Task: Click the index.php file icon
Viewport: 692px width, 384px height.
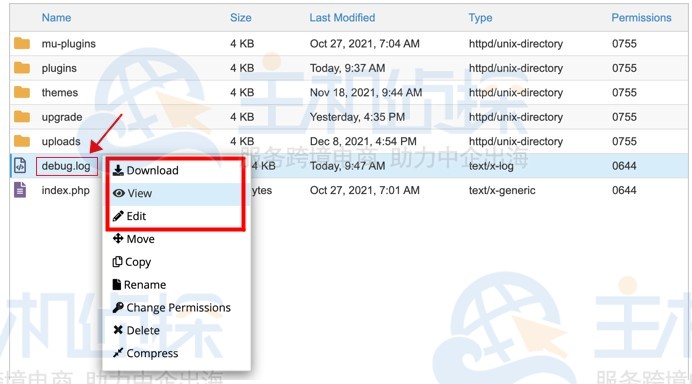Action: (x=20, y=190)
